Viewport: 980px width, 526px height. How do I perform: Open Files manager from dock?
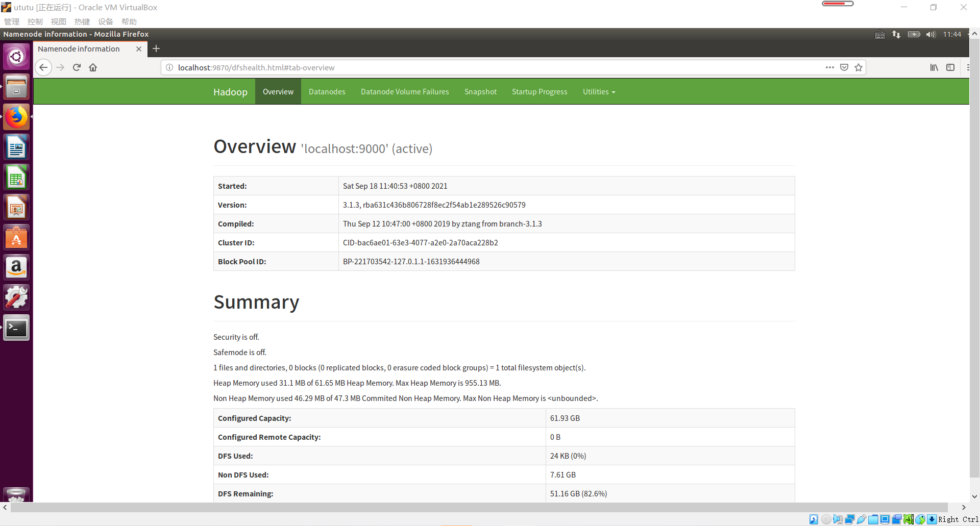tap(16, 87)
